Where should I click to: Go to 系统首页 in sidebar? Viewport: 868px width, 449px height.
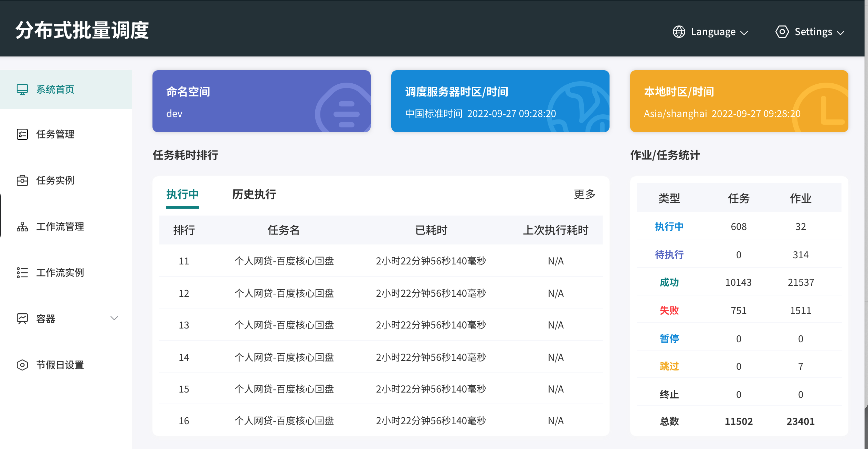[66, 90]
